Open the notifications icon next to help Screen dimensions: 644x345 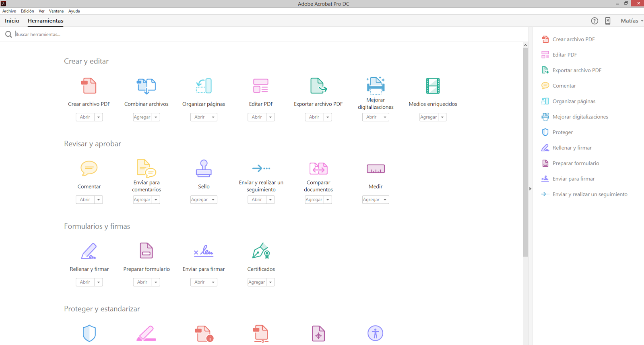(608, 21)
